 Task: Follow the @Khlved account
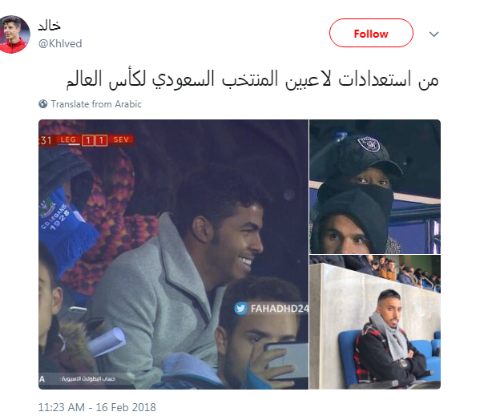coord(371,33)
